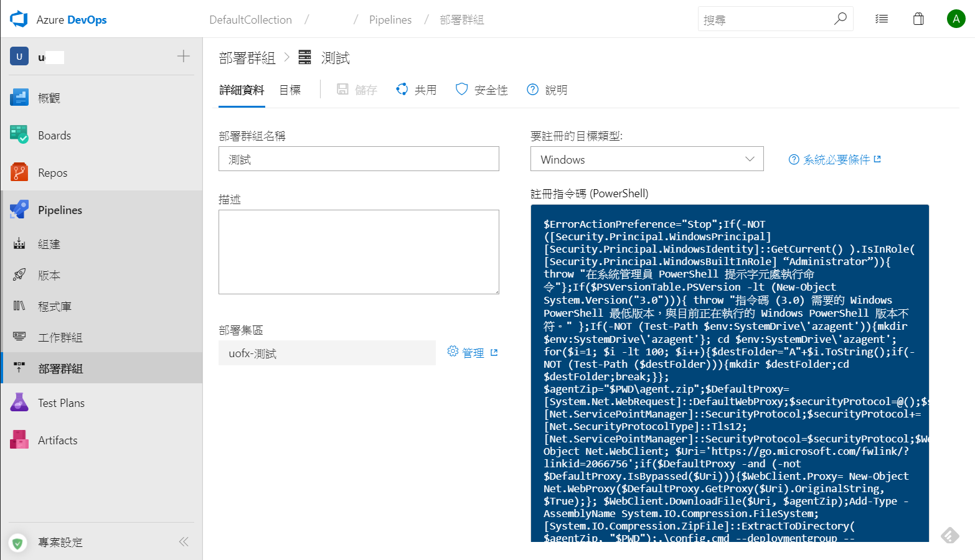Image resolution: width=975 pixels, height=560 pixels.
Task: Click the plus icon beside project name
Action: [184, 56]
